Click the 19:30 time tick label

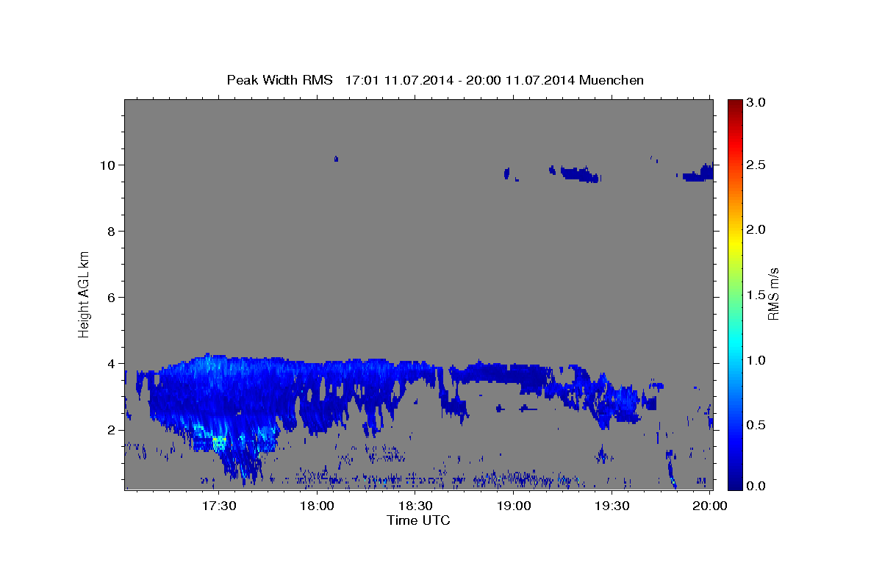pyautogui.click(x=612, y=506)
